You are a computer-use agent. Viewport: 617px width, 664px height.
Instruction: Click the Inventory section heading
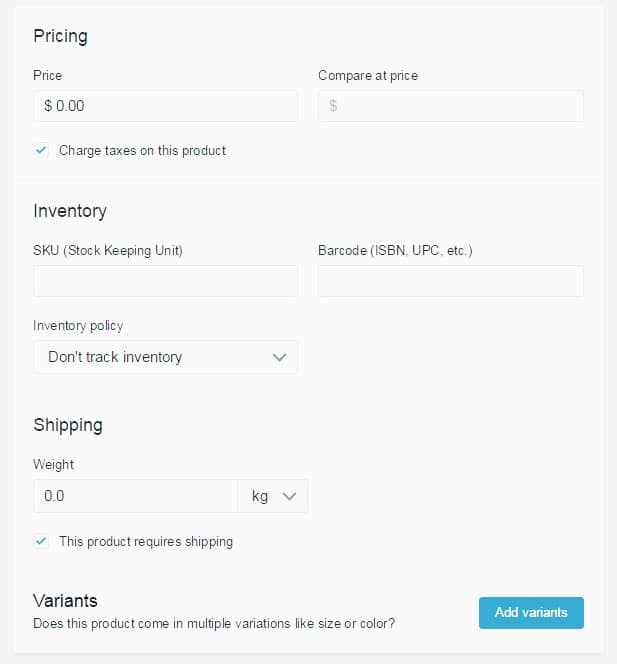coord(70,211)
